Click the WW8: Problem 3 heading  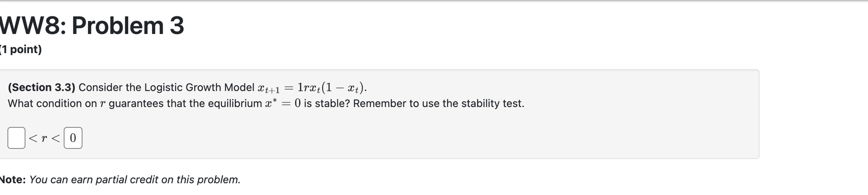tap(91, 24)
